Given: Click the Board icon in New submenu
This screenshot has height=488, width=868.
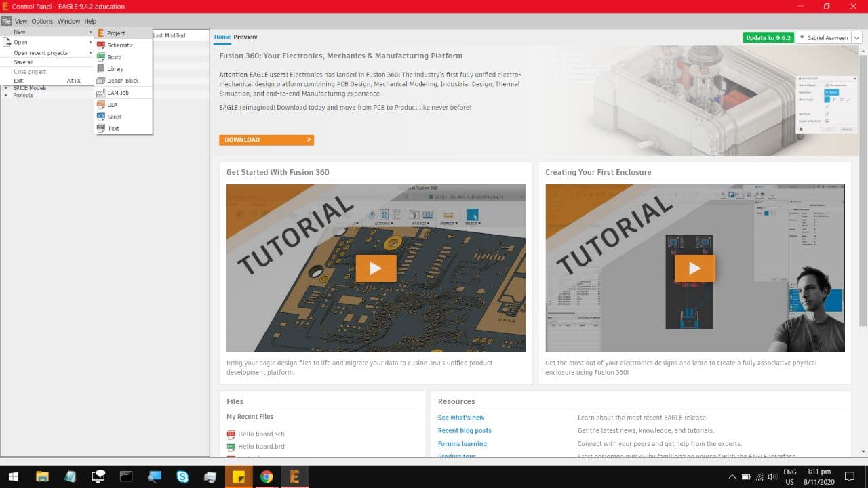Looking at the screenshot, I should (100, 57).
